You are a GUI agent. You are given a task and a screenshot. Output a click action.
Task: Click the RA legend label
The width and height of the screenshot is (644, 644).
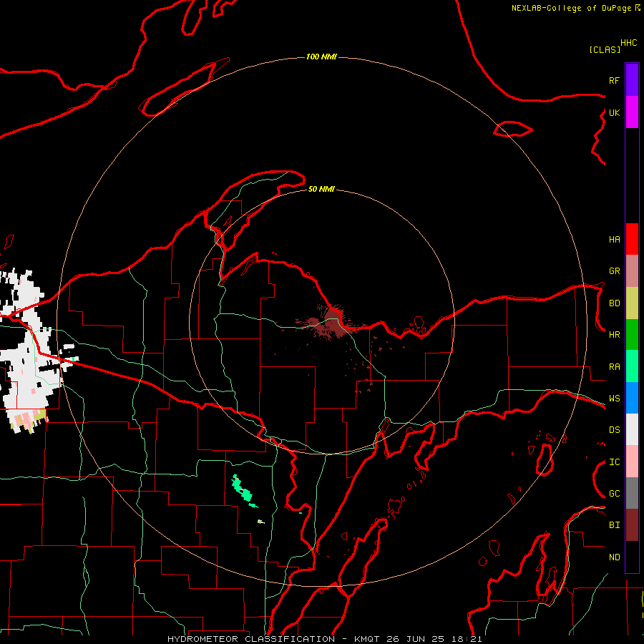pos(614,367)
